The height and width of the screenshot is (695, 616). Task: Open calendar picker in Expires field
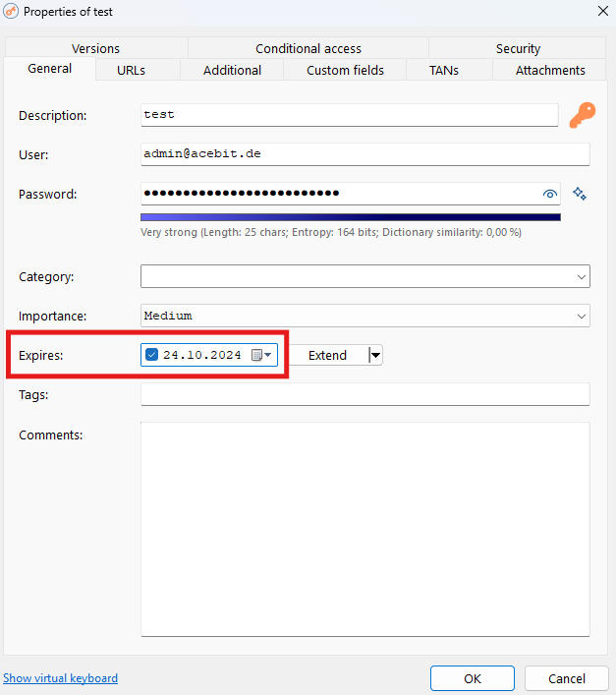(x=260, y=355)
